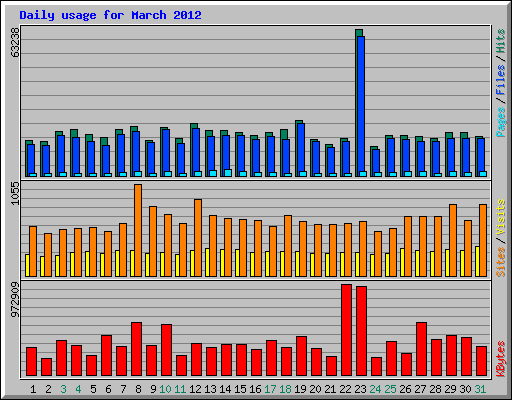This screenshot has width=512, height=400.
Task: Click the 'Visits' legend label
Action: point(501,218)
